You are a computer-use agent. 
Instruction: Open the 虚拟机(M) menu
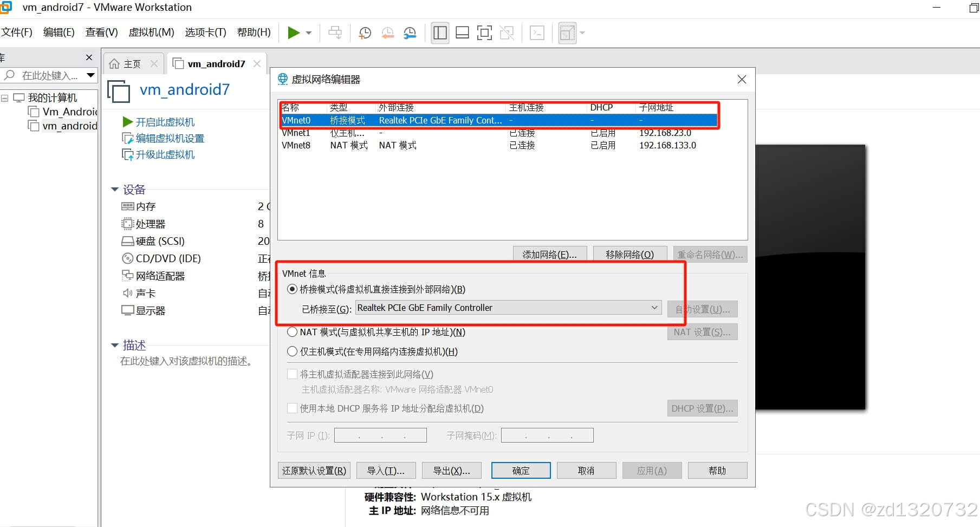pos(151,32)
